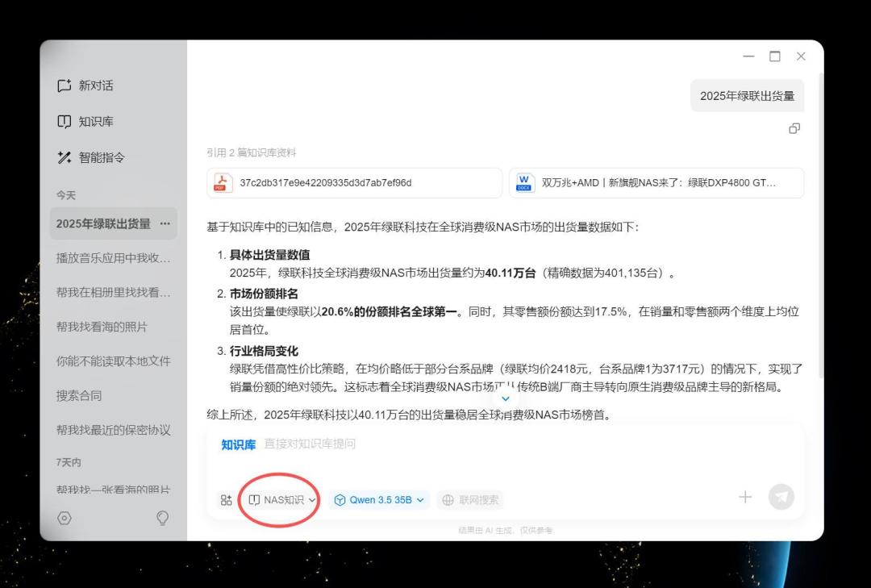The height and width of the screenshot is (588, 871).
Task: Minimize the chat window
Action: pyautogui.click(x=748, y=56)
